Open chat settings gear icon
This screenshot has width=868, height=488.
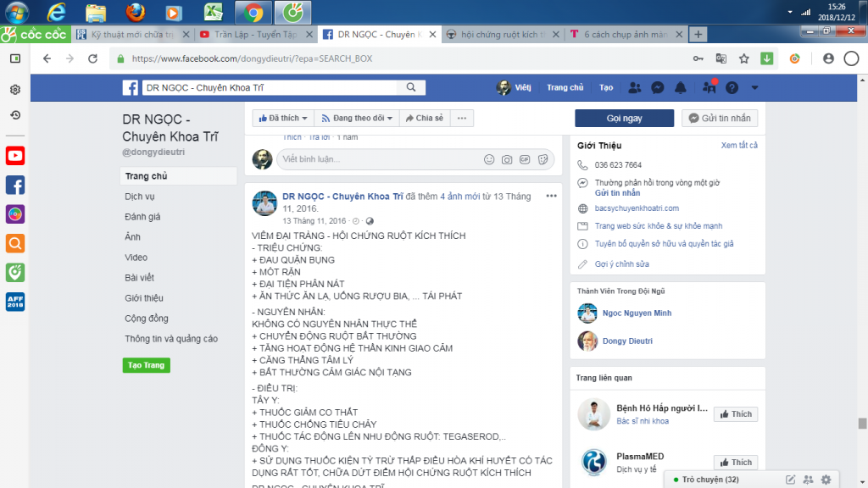826,480
